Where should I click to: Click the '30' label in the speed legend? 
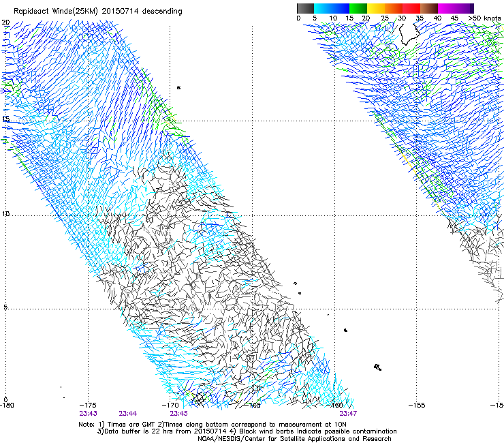coord(402,18)
